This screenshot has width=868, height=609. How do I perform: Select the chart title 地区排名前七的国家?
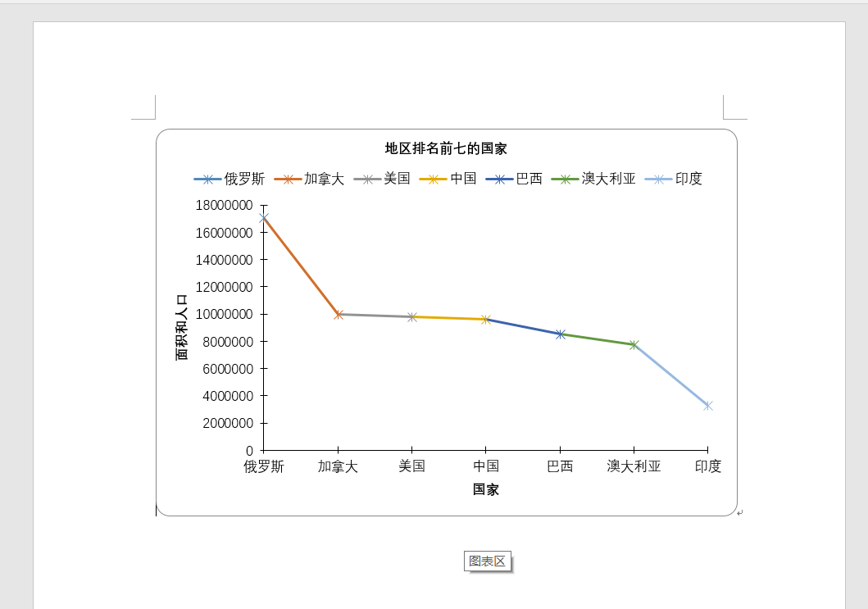tap(448, 148)
